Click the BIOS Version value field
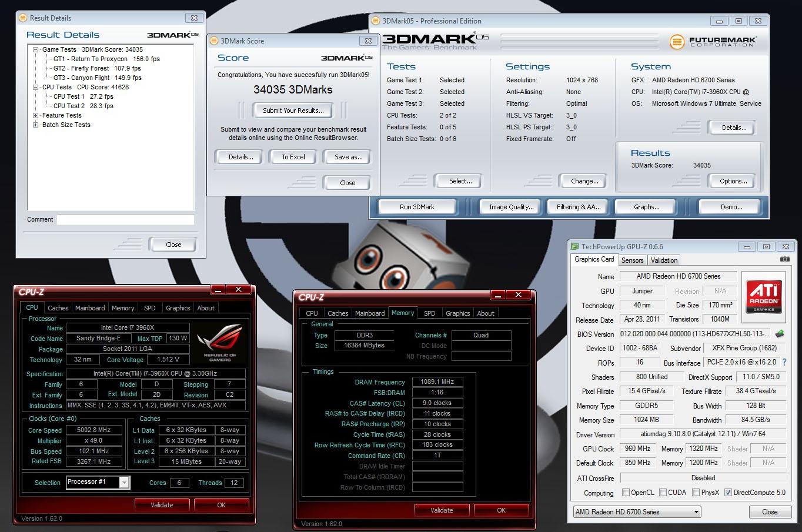Viewport: 802px width, 532px height. click(696, 334)
